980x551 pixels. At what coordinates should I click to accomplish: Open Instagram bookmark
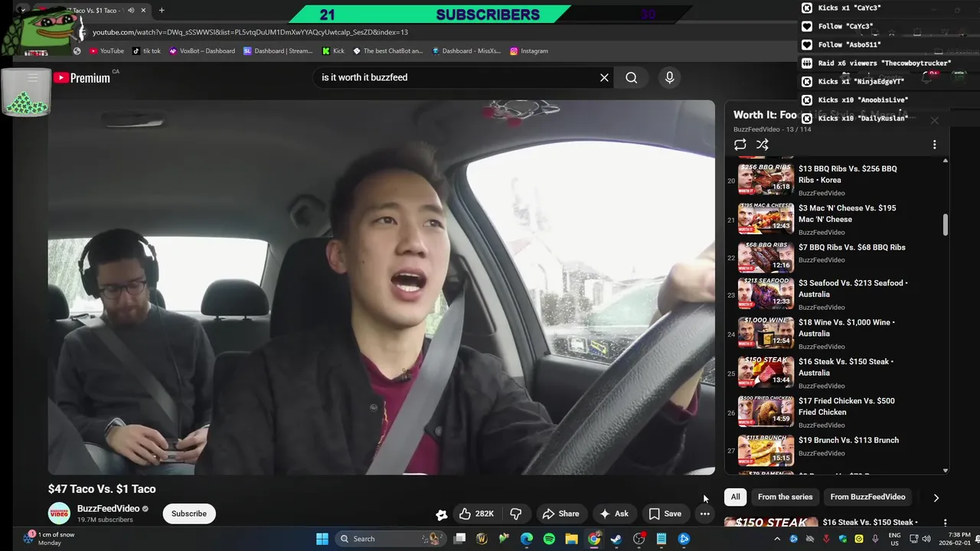tap(529, 51)
